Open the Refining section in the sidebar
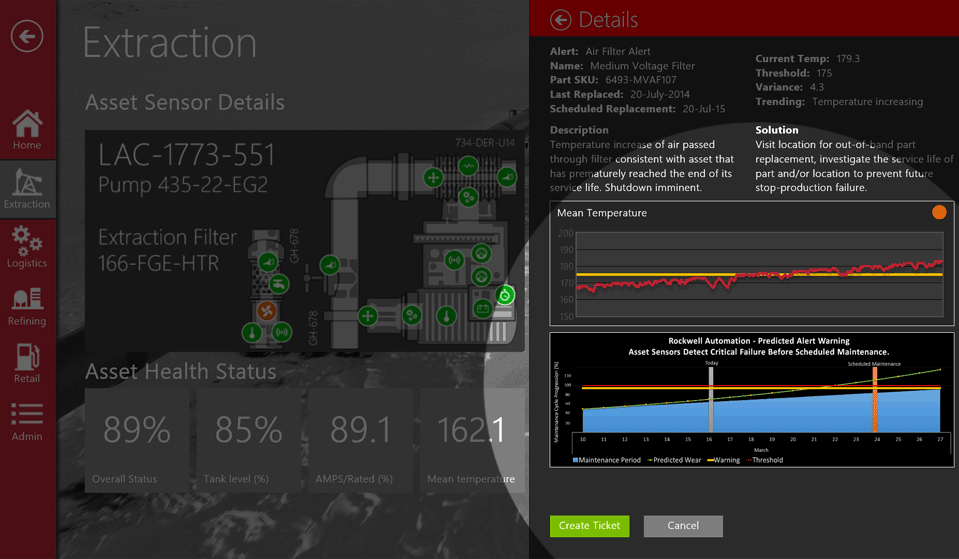The image size is (959, 559). [x=27, y=306]
